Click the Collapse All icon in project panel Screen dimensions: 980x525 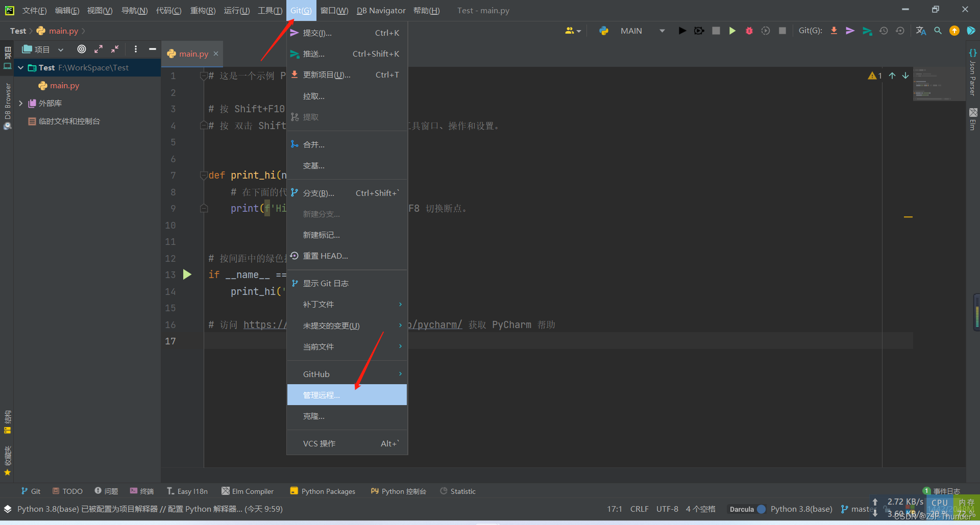click(x=115, y=49)
